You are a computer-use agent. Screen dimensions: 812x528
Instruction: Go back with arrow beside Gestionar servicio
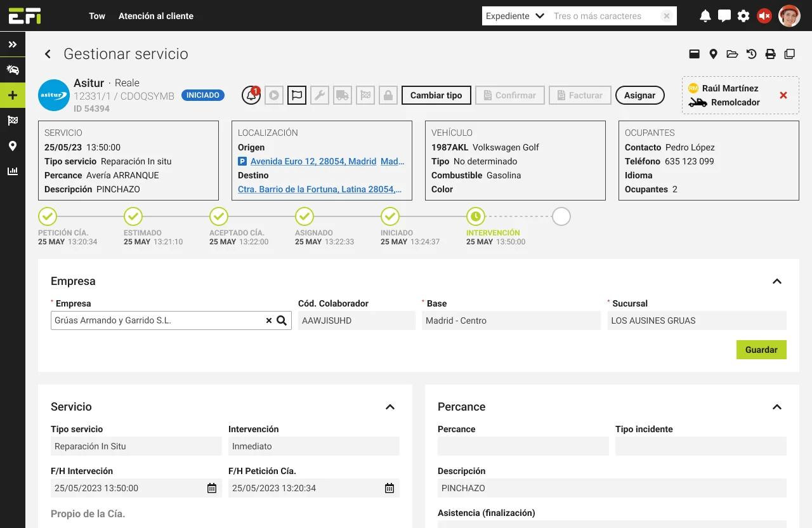[x=48, y=55]
